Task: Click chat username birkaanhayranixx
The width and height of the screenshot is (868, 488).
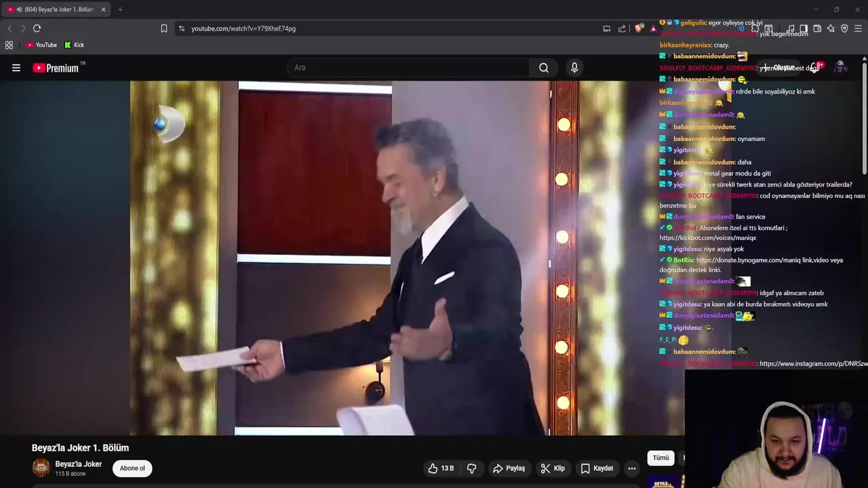Action: tap(685, 45)
